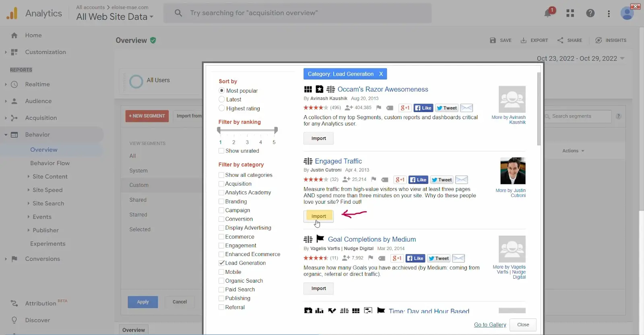The width and height of the screenshot is (644, 335).
Task: Click the help question mark icon
Action: pos(590,13)
